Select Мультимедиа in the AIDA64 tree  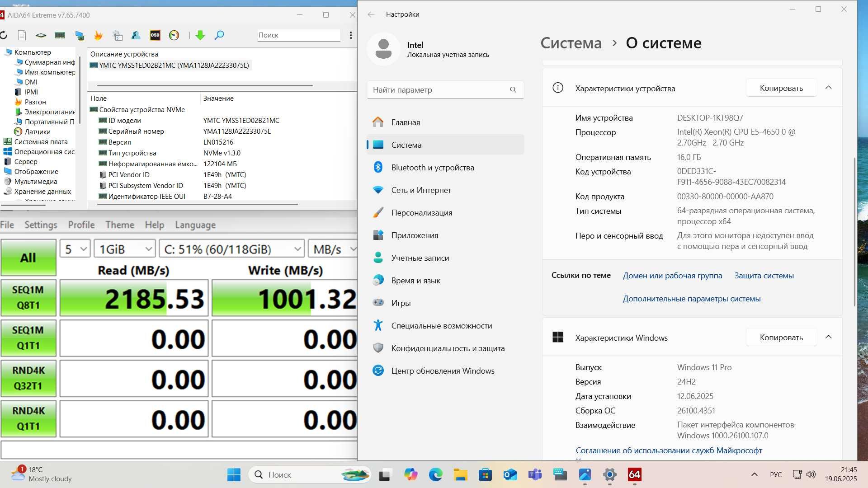tap(36, 182)
